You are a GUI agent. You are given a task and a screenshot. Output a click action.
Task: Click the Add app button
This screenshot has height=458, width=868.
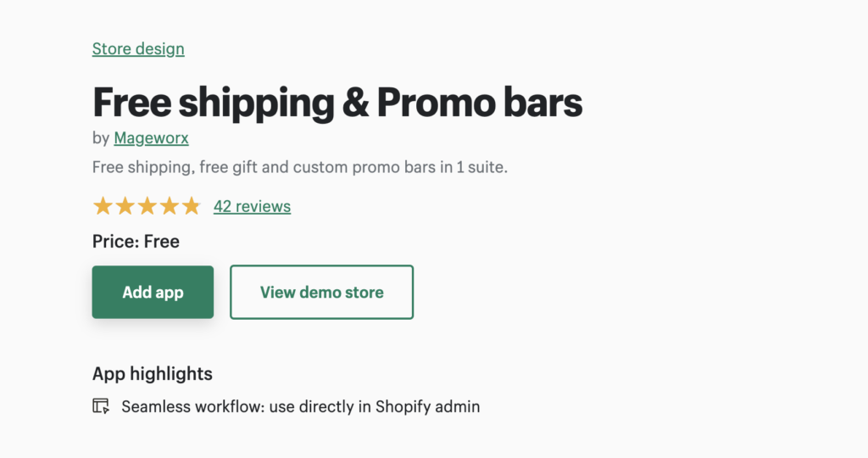point(153,292)
